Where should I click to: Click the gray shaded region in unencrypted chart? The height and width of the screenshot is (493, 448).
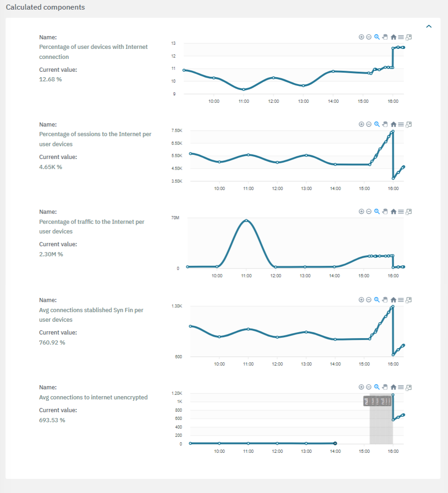point(381,425)
